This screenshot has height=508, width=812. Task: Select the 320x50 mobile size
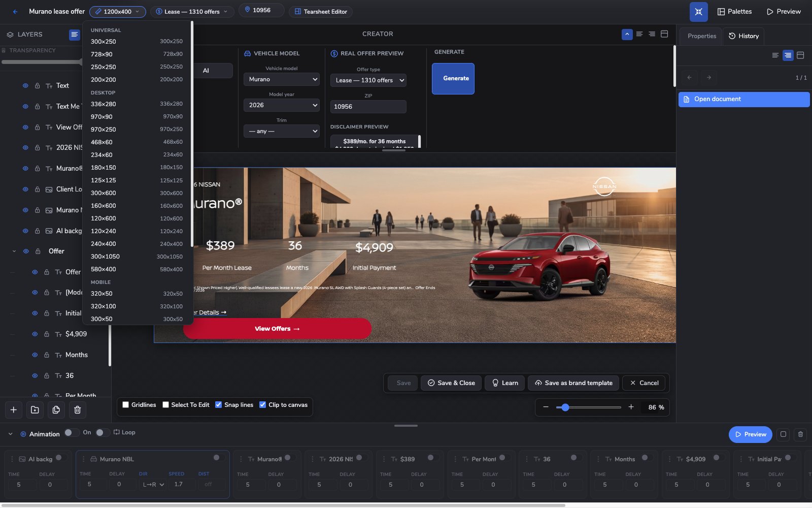coord(137,294)
